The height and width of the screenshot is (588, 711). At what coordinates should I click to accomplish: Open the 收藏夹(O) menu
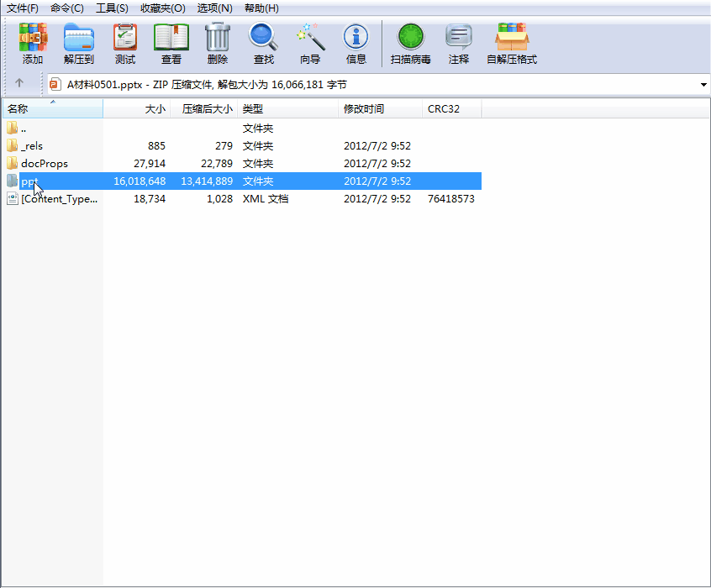[163, 8]
